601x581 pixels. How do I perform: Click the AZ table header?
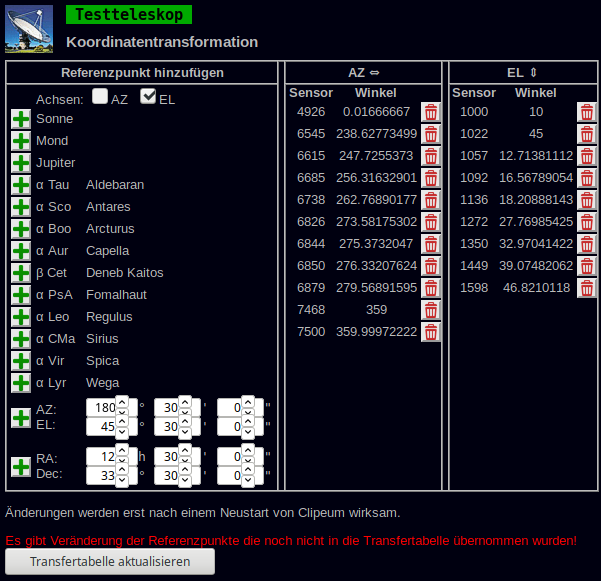[x=363, y=73]
